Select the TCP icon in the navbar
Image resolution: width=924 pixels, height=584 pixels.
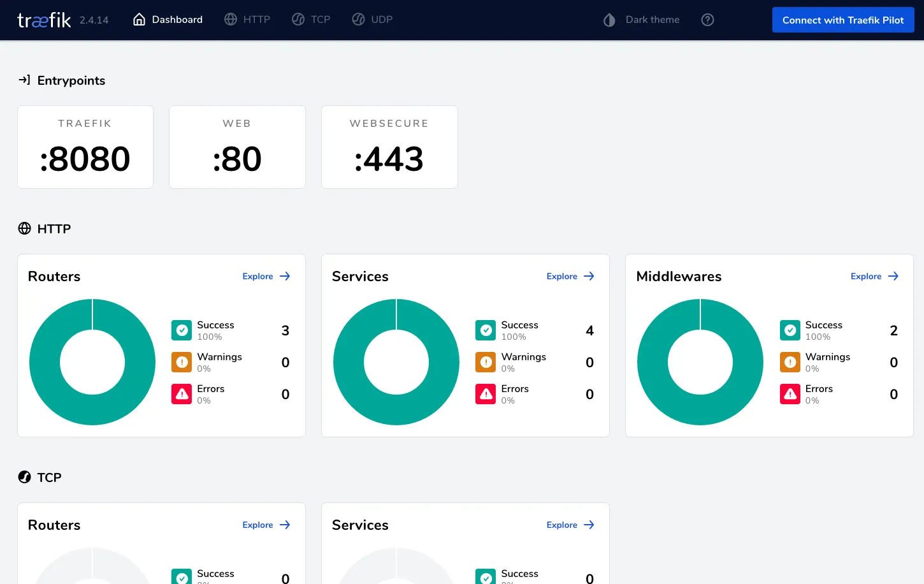[x=298, y=19]
